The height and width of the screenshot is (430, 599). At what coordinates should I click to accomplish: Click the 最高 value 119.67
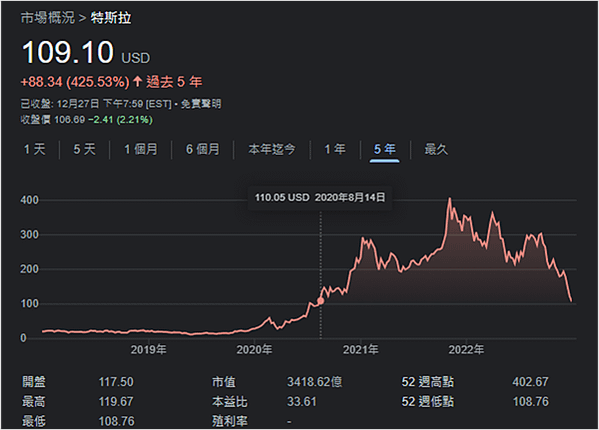(116, 402)
